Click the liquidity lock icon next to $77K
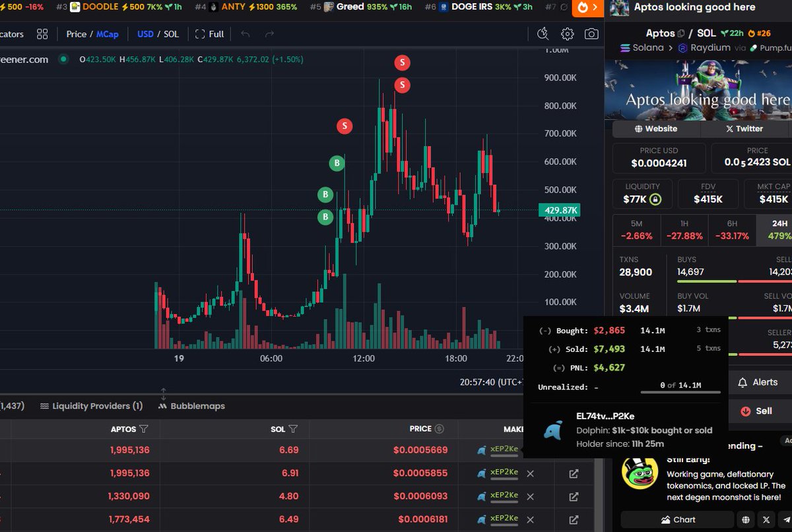 pyautogui.click(x=655, y=199)
